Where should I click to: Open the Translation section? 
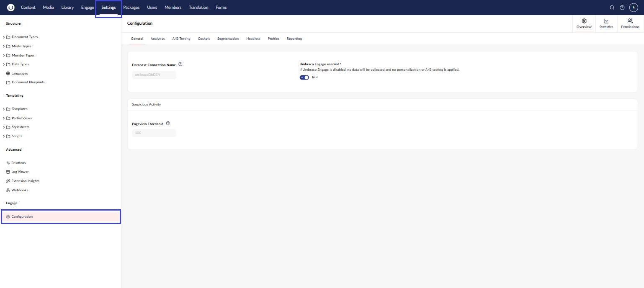[x=198, y=8]
